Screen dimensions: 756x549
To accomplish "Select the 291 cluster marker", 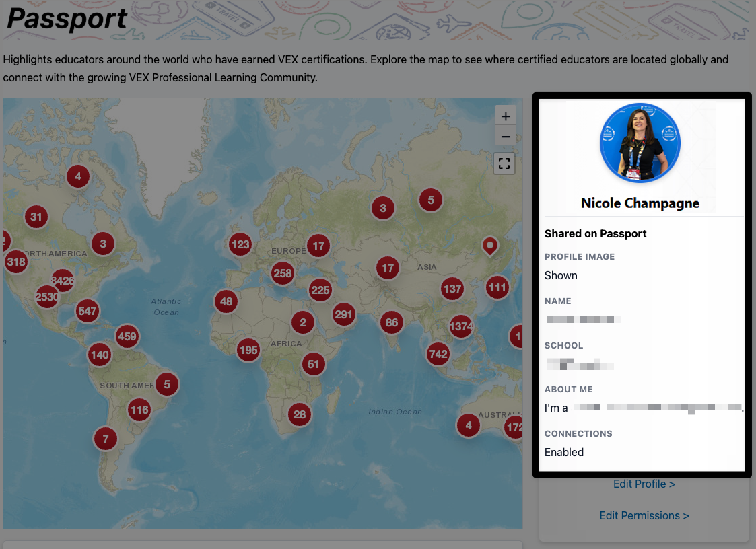I will pyautogui.click(x=344, y=314).
